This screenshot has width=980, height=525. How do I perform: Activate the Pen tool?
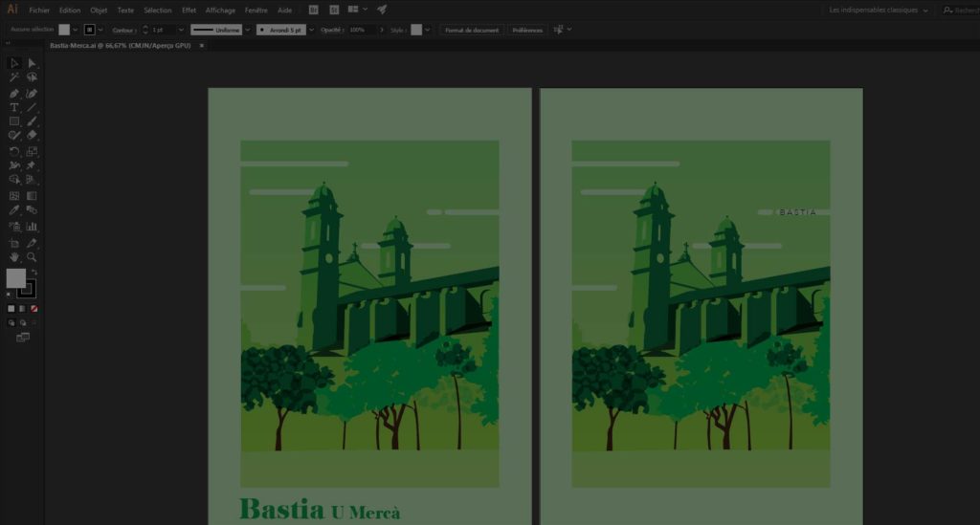pyautogui.click(x=14, y=94)
